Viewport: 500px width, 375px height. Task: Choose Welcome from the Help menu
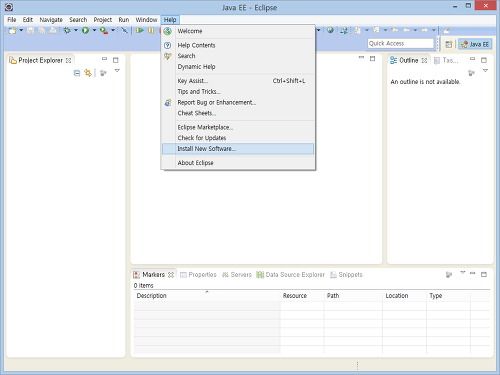[238, 31]
